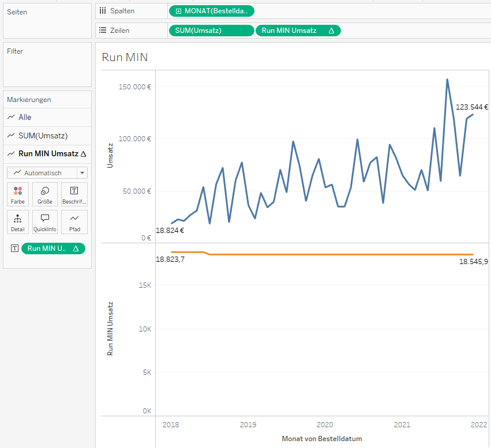Viewport: 491px width, 448px height.
Task: Click the Zeilen rows shelf icon
Action: point(103,31)
